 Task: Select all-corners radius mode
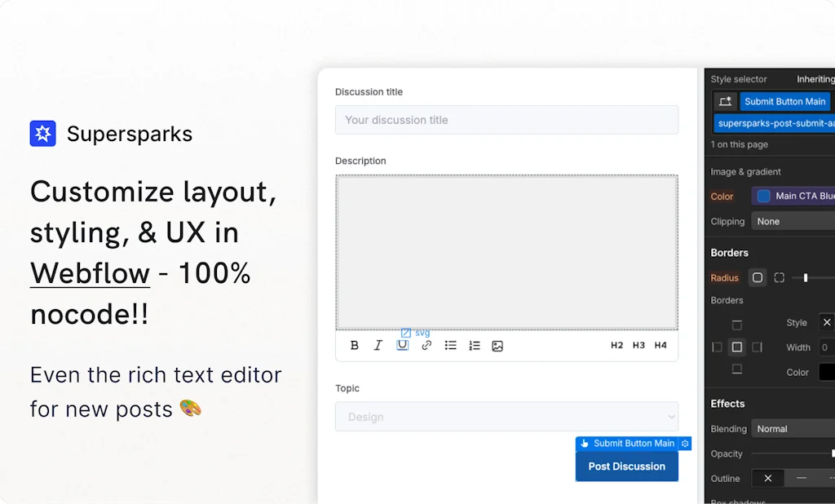(758, 278)
